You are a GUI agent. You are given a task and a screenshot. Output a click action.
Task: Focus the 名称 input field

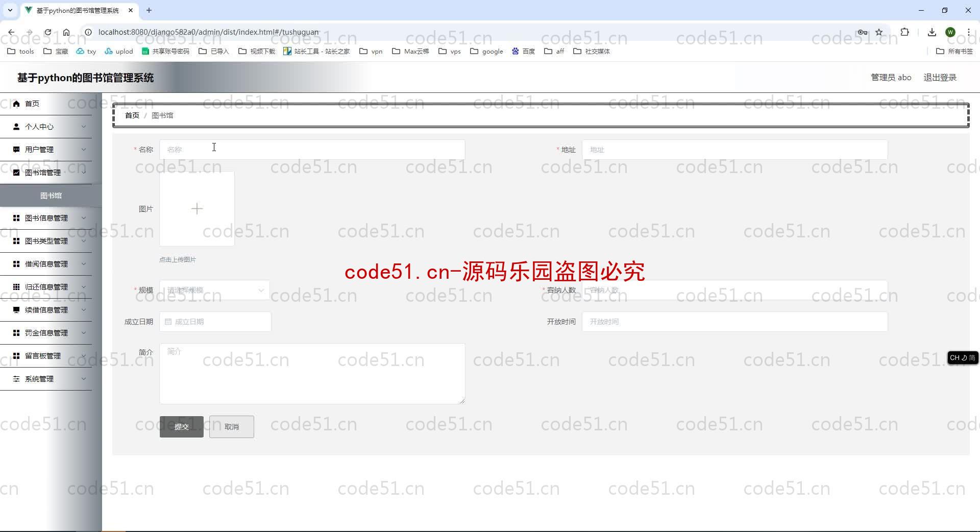pyautogui.click(x=312, y=150)
